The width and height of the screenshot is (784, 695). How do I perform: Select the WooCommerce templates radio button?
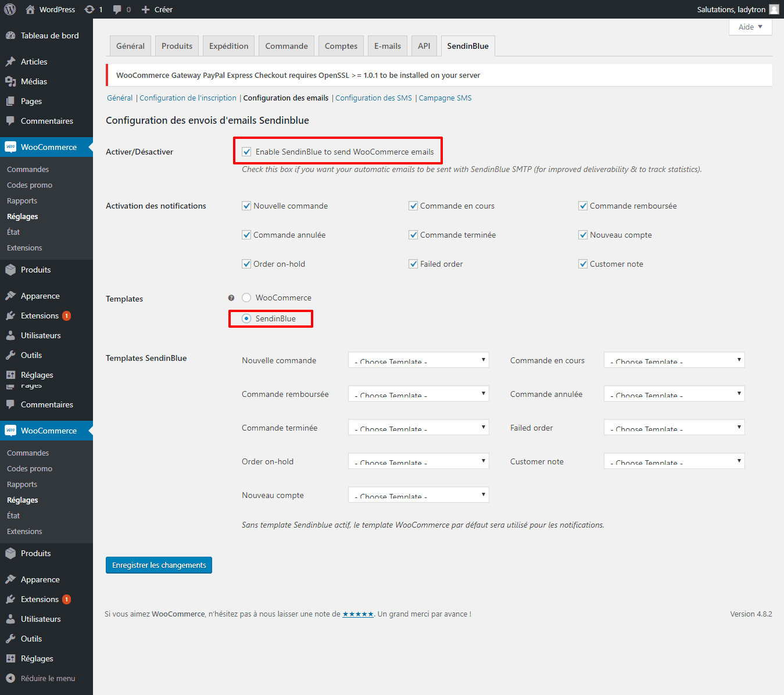coord(246,298)
